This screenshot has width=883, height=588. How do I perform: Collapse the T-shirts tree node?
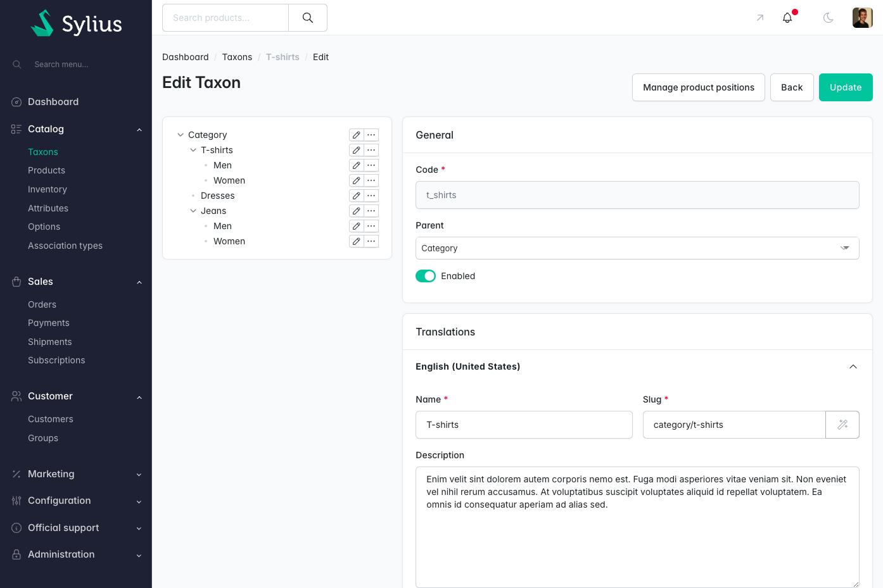(x=193, y=150)
